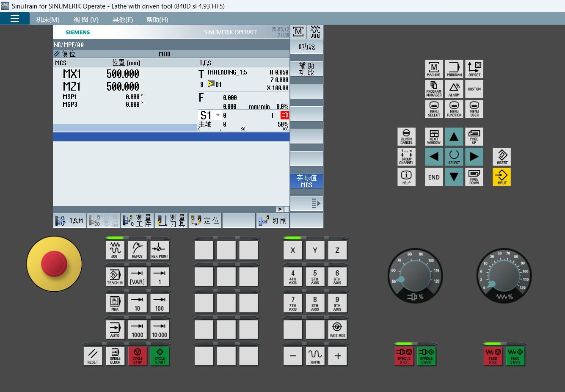The height and width of the screenshot is (392, 565).
Task: Click the yellow INPUT key
Action: click(x=502, y=177)
